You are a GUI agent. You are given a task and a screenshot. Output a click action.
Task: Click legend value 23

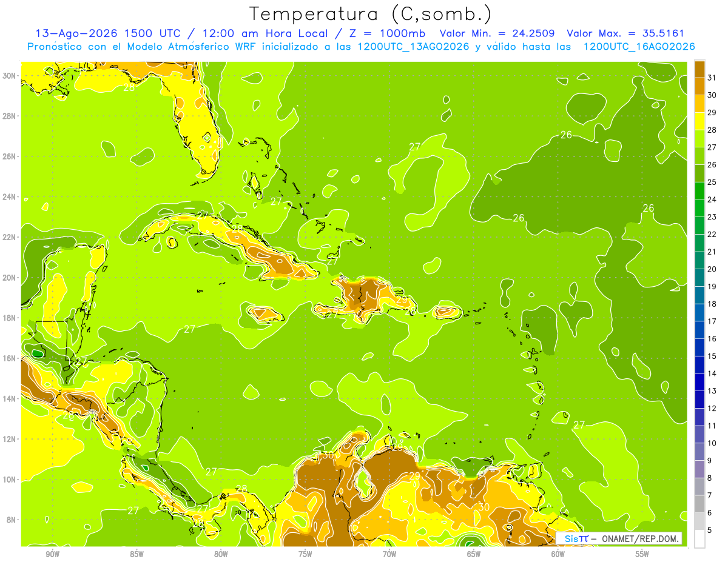(712, 217)
